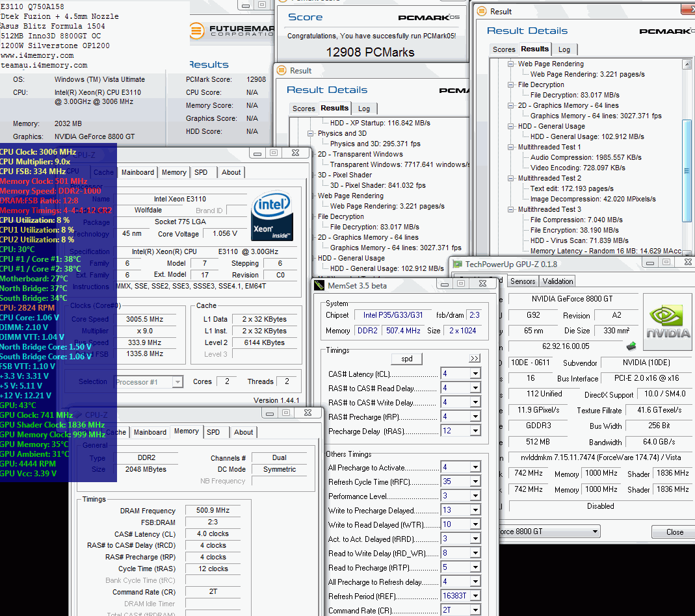
Task: Open the CAS# Latency (tCL) dropdown
Action: pyautogui.click(x=475, y=374)
